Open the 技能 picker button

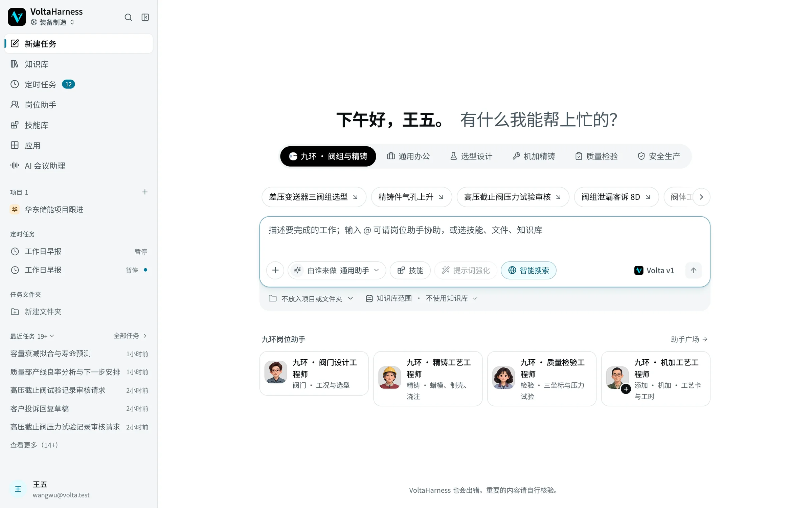410,270
